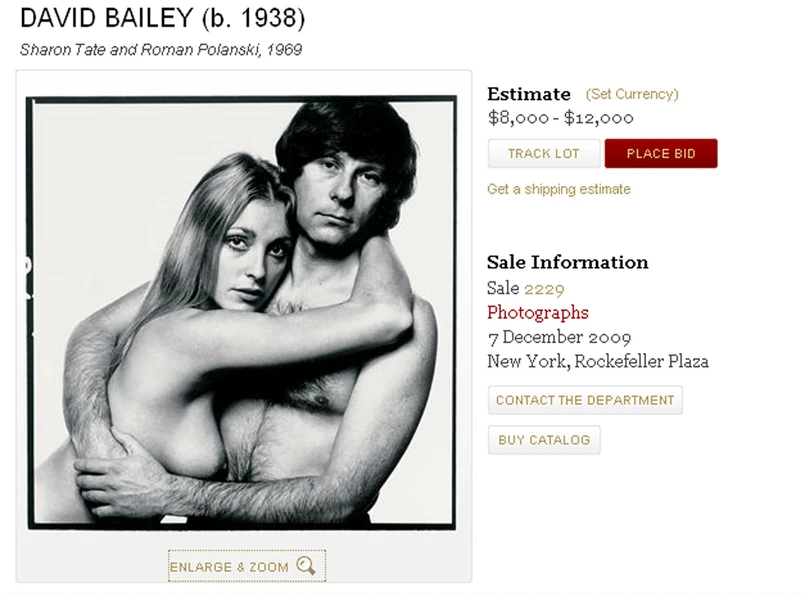
Task: Click the David Bailey artist heading
Action: (106, 18)
